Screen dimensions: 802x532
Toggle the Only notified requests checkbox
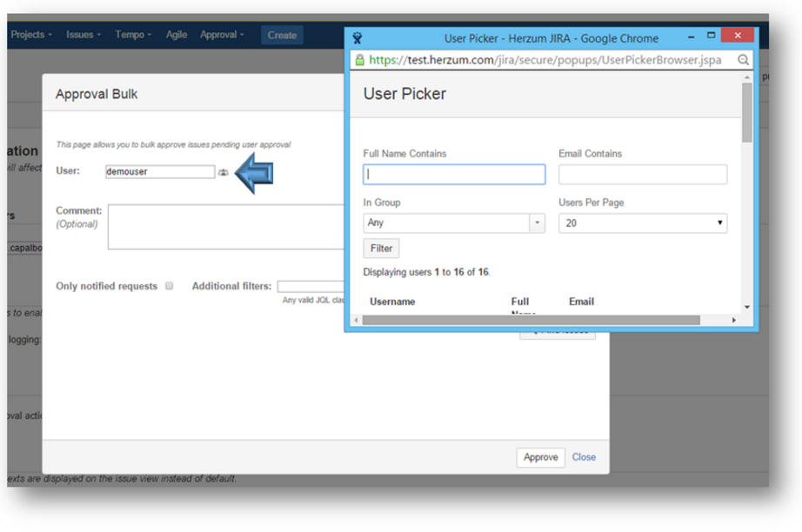[x=170, y=286]
